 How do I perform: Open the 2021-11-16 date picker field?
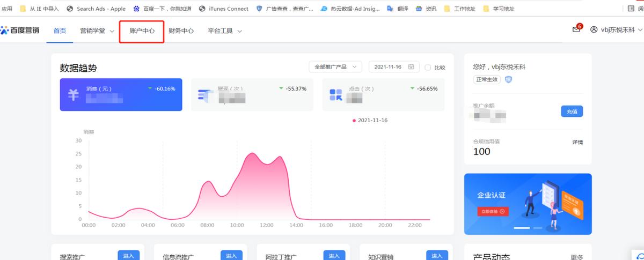point(394,67)
